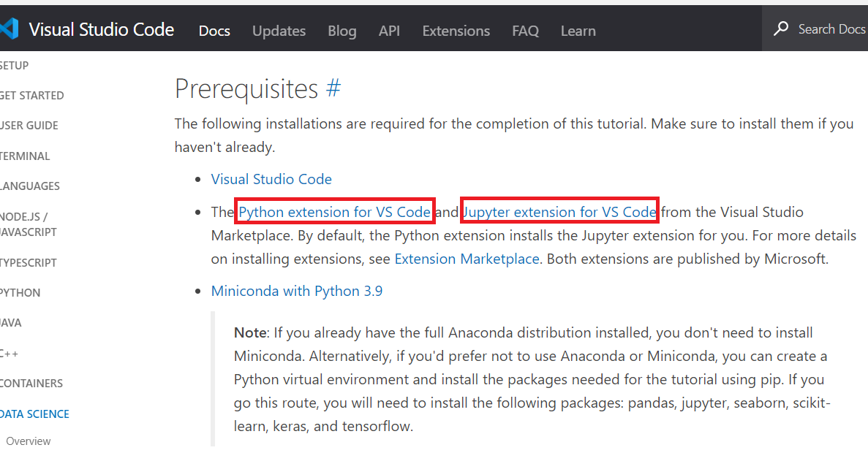Focus the Search Docs field
868x453 pixels.
(815, 28)
